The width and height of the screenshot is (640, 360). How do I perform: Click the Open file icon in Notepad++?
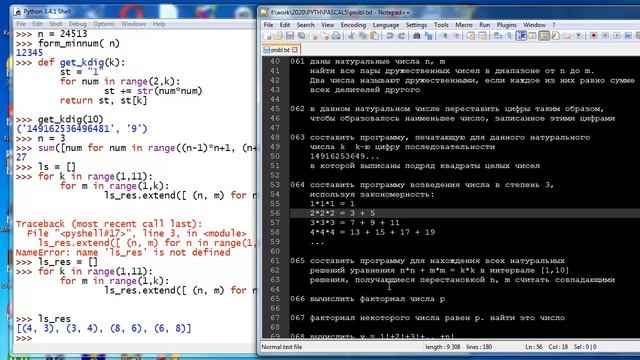coord(278,36)
